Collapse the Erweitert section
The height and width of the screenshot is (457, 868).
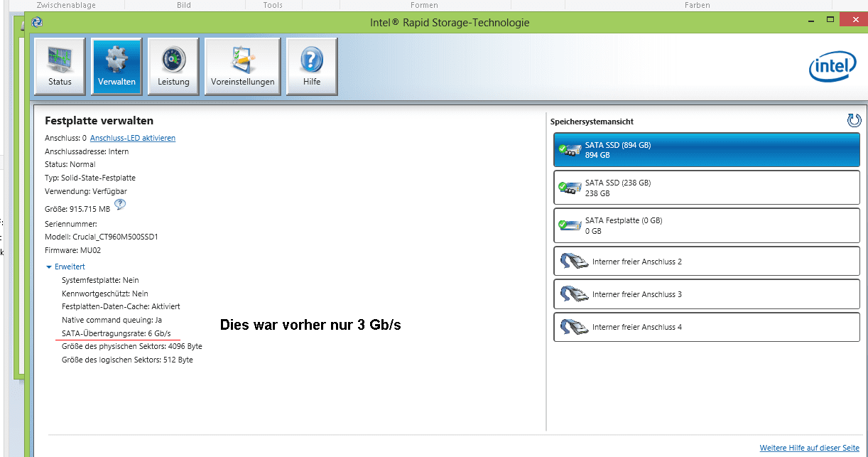tap(65, 267)
